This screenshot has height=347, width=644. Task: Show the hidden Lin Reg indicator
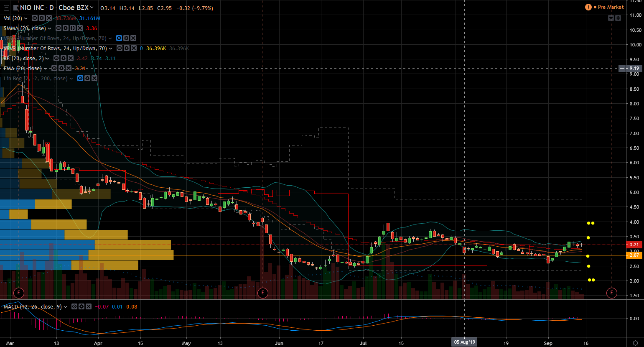(x=80, y=79)
